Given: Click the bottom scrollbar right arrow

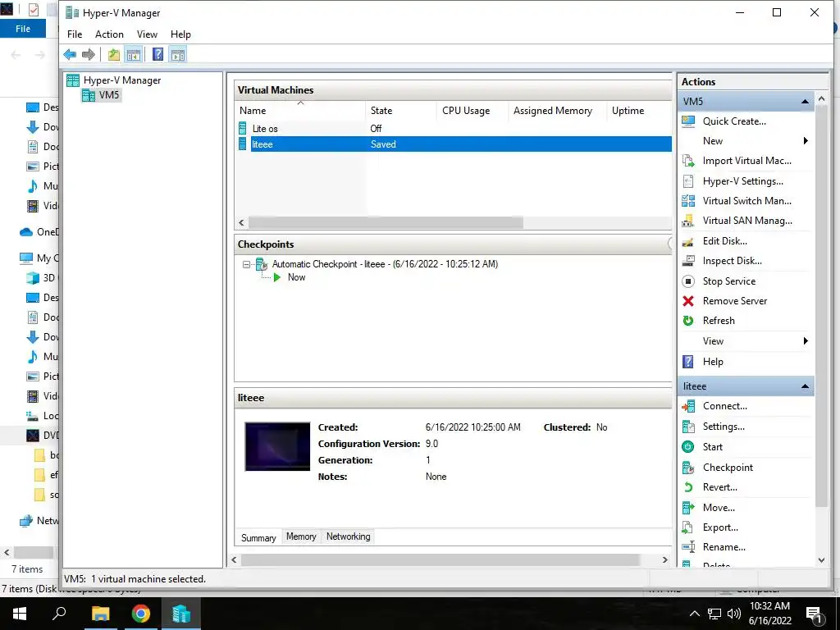Looking at the screenshot, I should pos(664,559).
